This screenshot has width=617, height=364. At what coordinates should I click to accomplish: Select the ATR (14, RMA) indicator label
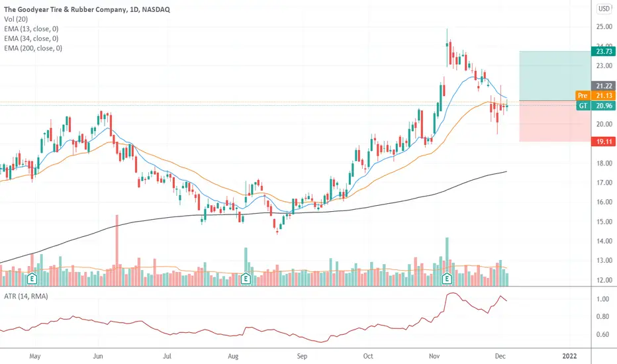(x=26, y=296)
